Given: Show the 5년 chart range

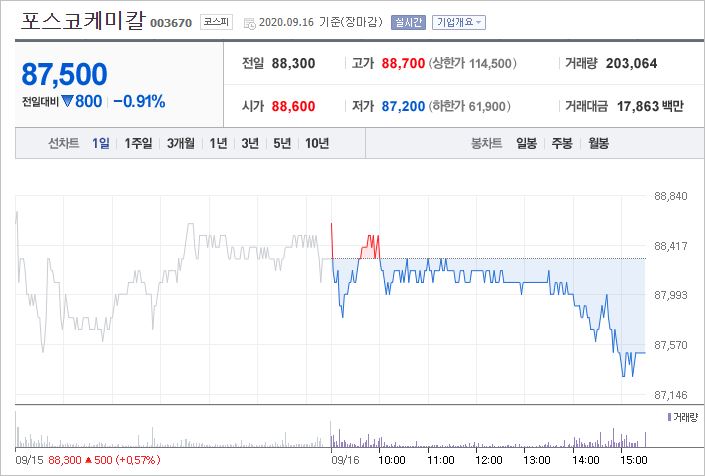Looking at the screenshot, I should click(x=282, y=143).
